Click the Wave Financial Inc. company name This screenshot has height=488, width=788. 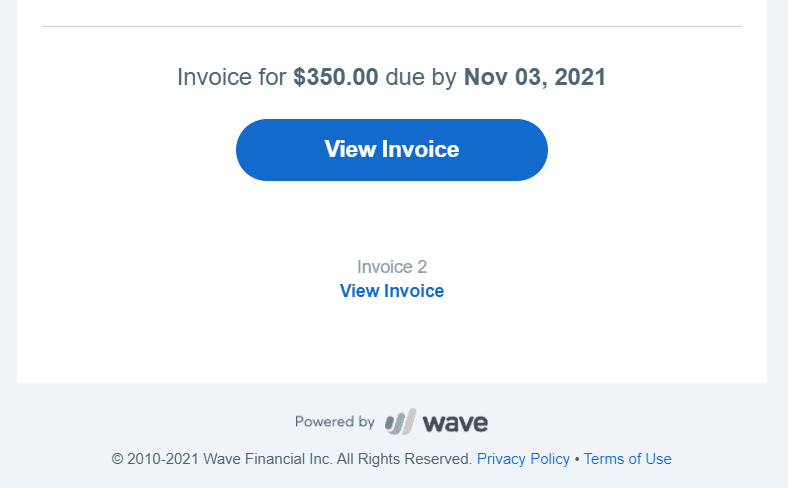[x=267, y=459]
